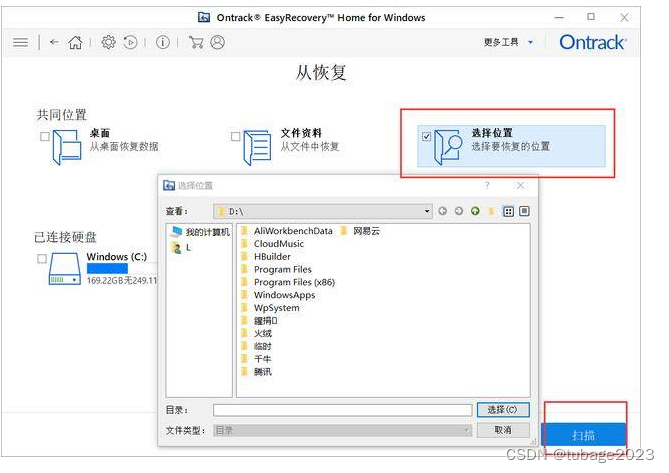The height and width of the screenshot is (473, 669).
Task: Select the Program Files (x86) folder
Action: point(288,282)
